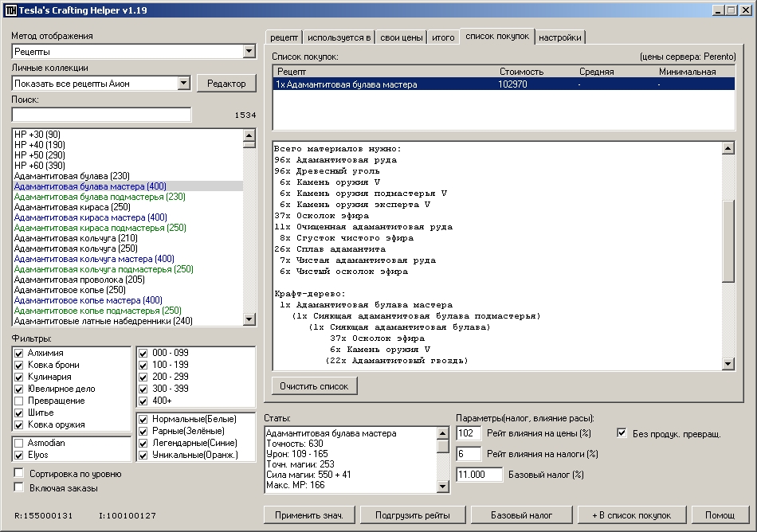The image size is (757, 532).
Task: Edit the Рейт влияния на налоги field
Action: [x=469, y=454]
